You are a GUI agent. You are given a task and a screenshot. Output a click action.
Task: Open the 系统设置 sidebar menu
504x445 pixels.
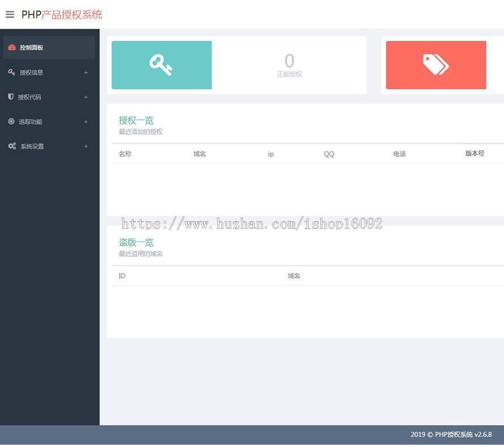[x=49, y=146]
